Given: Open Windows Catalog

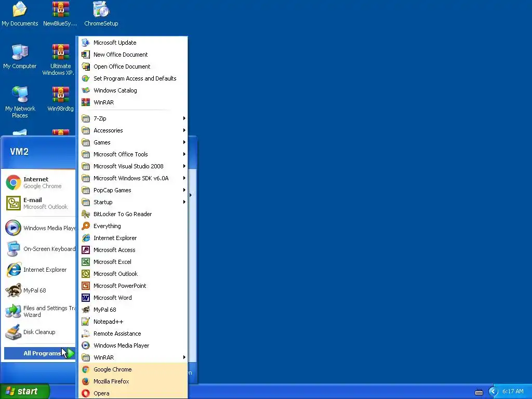Looking at the screenshot, I should click(x=132, y=90).
